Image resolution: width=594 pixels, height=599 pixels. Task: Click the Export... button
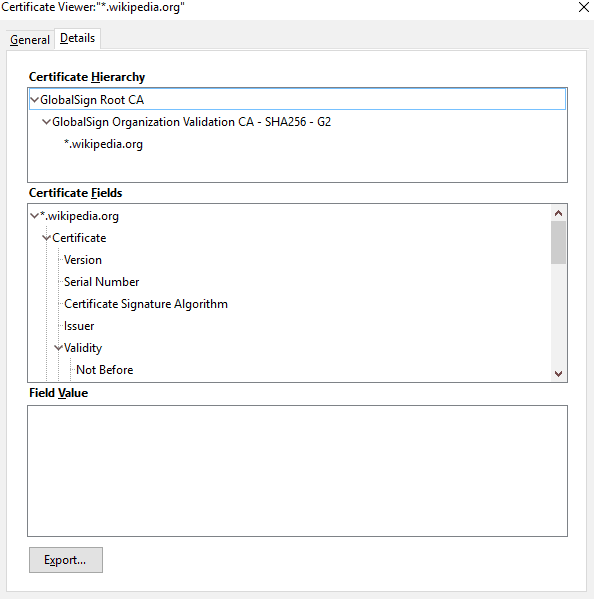coord(66,560)
